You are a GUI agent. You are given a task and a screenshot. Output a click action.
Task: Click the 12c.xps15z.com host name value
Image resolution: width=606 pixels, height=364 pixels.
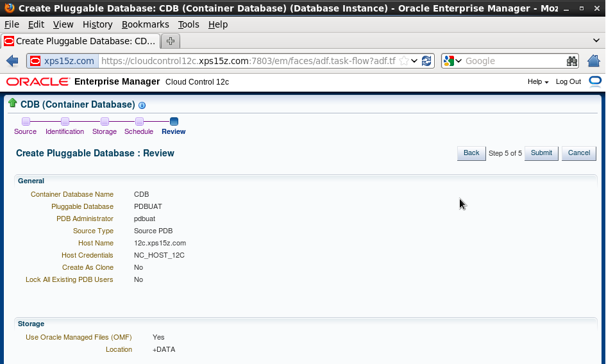160,243
